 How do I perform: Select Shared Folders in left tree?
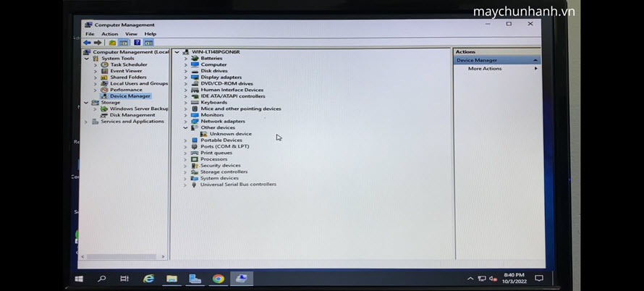coord(128,77)
